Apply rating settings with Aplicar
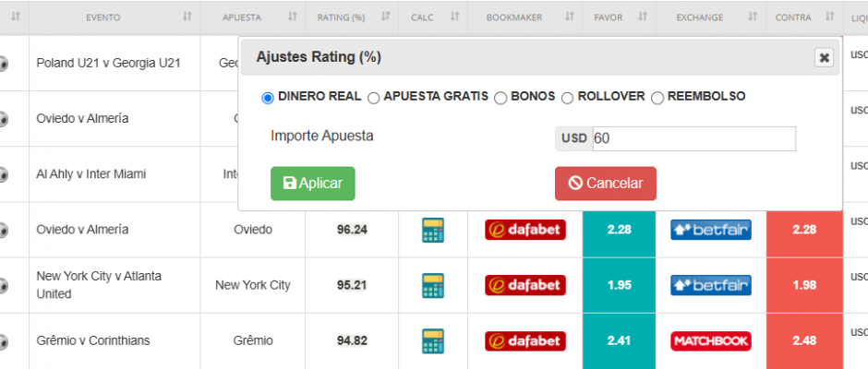Screen dimensions: 868x369 tap(312, 184)
